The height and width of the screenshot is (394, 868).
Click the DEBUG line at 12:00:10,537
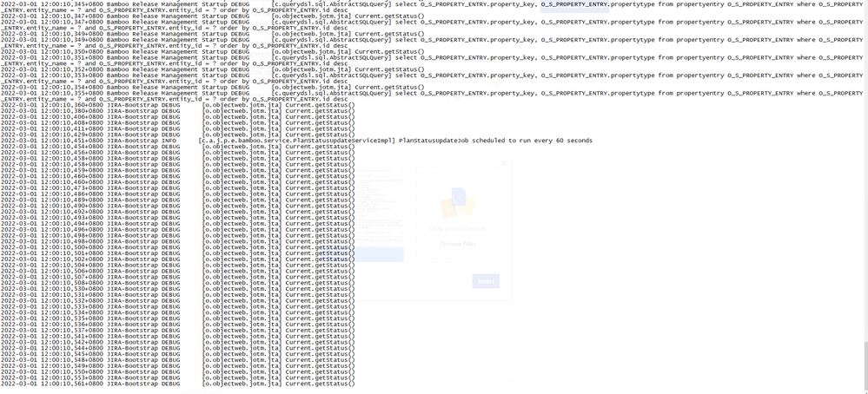(177, 330)
